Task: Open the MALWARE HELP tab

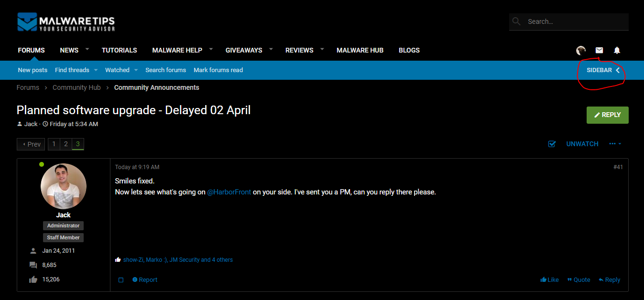Action: coord(177,50)
